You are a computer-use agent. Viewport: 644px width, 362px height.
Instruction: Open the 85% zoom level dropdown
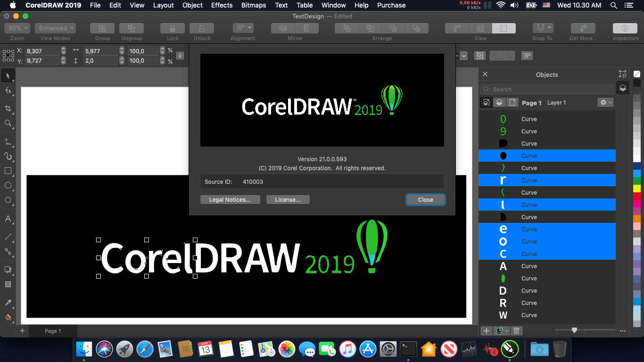click(17, 28)
